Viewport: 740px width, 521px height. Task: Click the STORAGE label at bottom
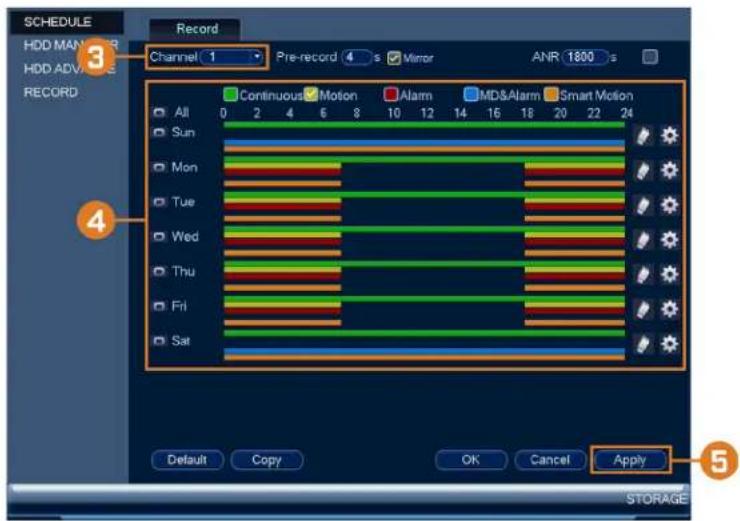656,499
